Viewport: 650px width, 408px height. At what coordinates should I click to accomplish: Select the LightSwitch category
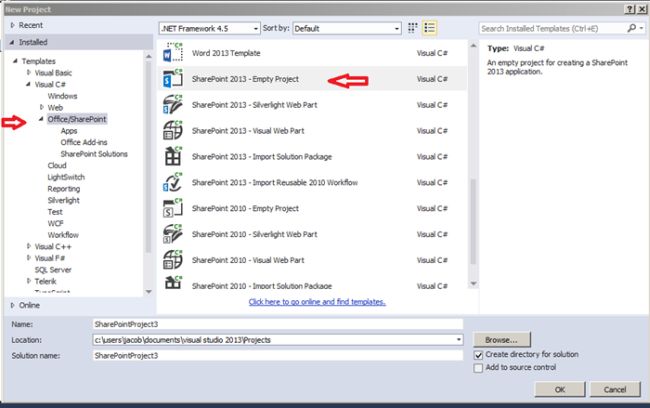pos(66,177)
